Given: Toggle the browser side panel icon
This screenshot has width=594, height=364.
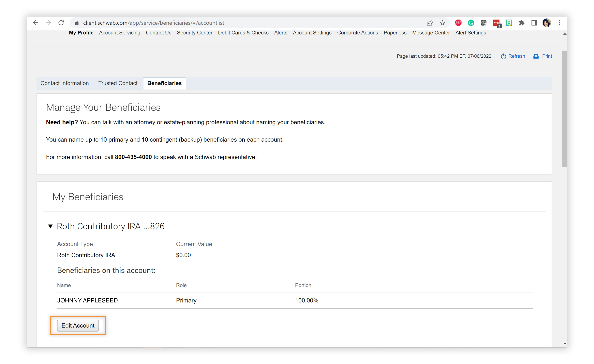Looking at the screenshot, I should (534, 23).
